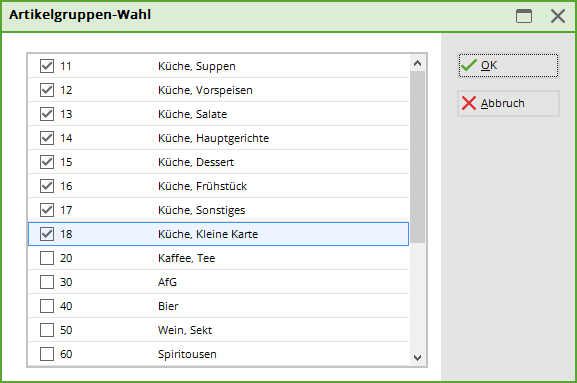Click the red X Abbruch icon
The height and width of the screenshot is (383, 577).
tap(469, 103)
